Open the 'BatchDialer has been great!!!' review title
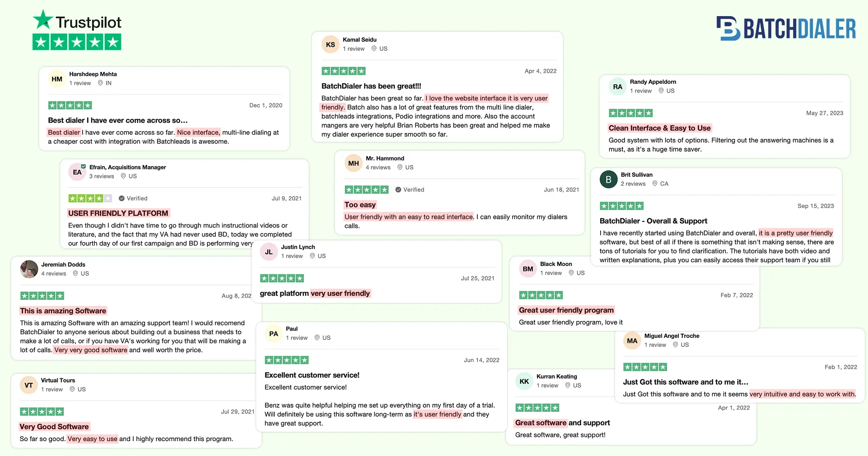Viewport: 868px width, 456px height. [x=371, y=86]
